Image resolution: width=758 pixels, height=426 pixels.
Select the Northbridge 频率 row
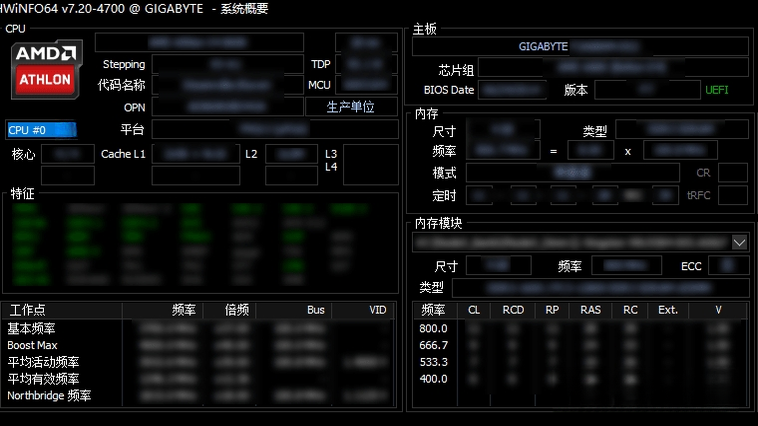coord(199,396)
